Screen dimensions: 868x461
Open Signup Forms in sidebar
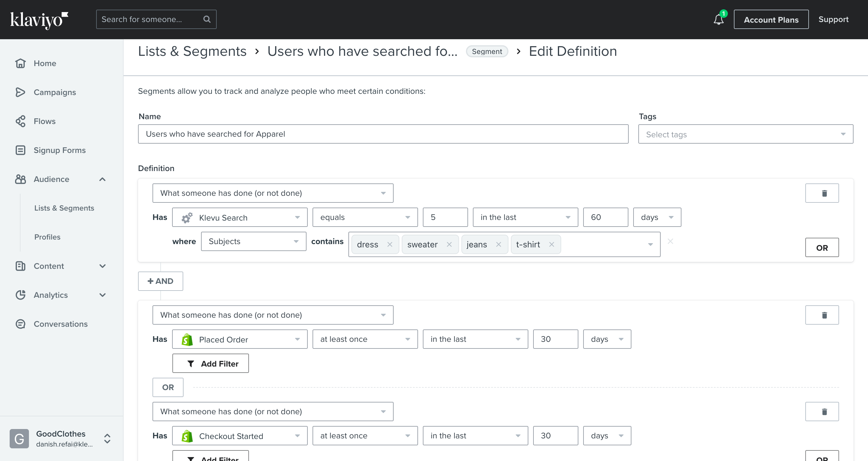(60, 150)
